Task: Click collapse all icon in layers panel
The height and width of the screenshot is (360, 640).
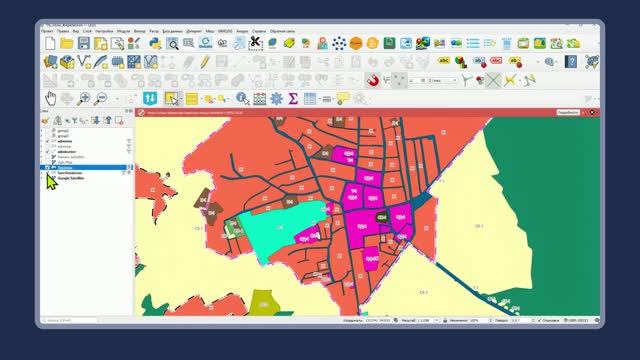Action: click(x=107, y=120)
